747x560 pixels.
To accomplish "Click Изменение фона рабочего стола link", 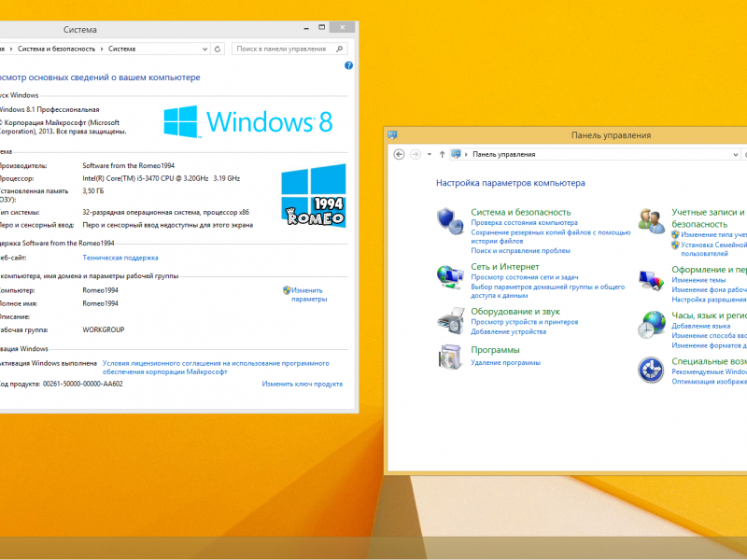I will coord(709,289).
